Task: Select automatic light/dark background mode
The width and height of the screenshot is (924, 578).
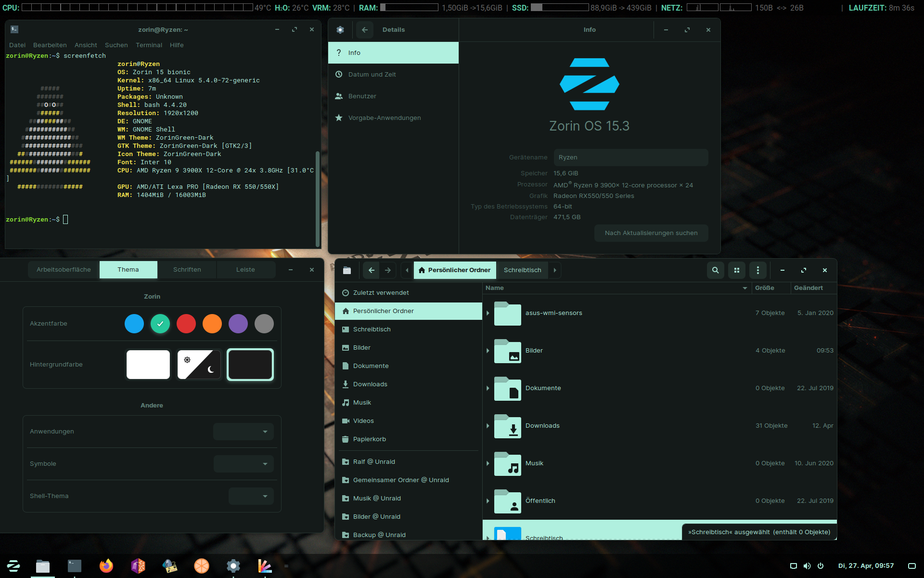Action: [x=199, y=365]
